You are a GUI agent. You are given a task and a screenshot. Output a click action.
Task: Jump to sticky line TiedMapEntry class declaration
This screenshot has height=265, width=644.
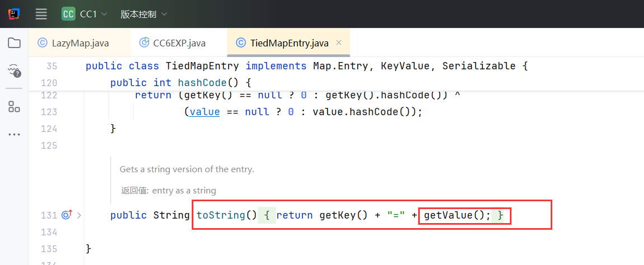click(x=306, y=66)
